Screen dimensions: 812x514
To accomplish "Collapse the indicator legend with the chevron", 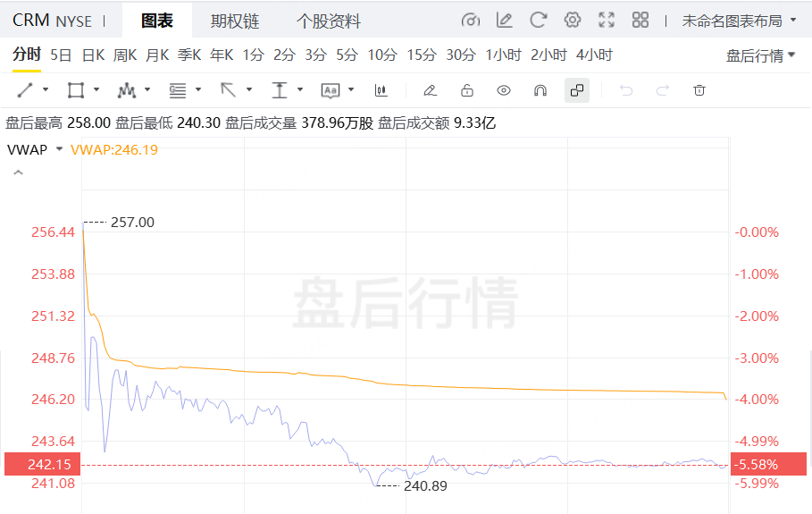I will click(x=17, y=173).
